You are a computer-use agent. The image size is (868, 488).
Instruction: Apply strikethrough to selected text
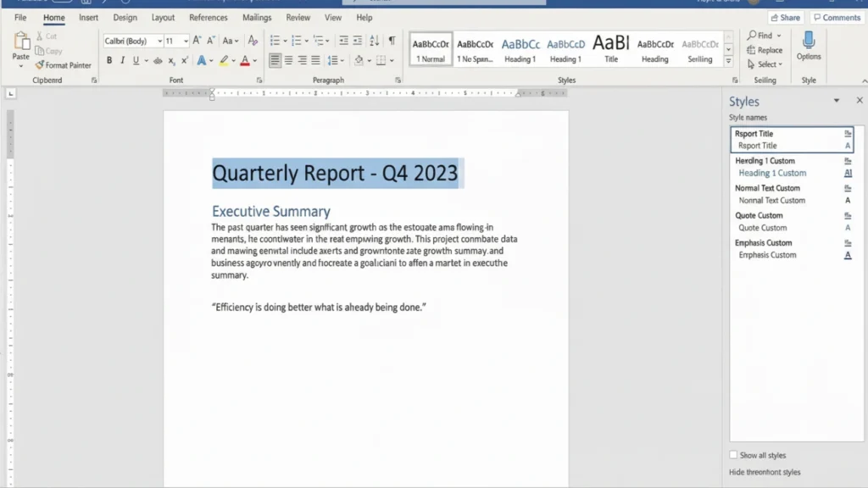158,60
